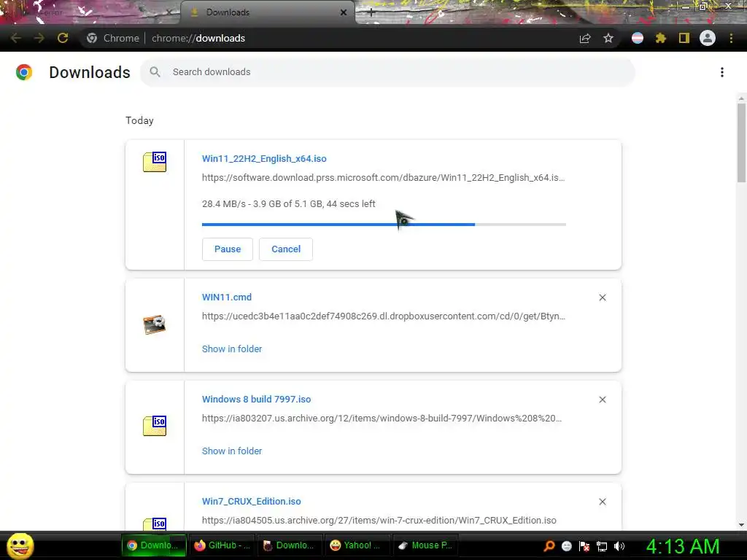Go back with the browser arrow
The image size is (747, 560).
point(16,38)
